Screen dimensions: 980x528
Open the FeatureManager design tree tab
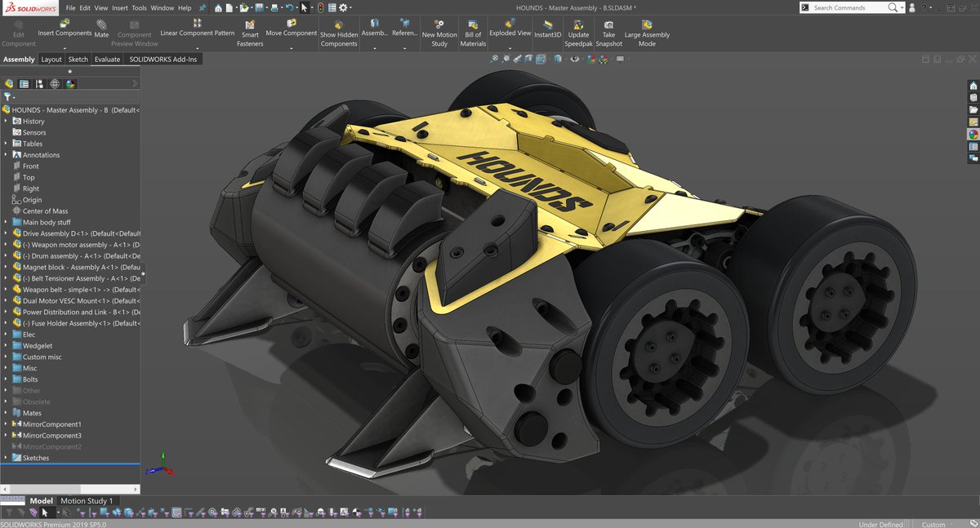point(9,83)
